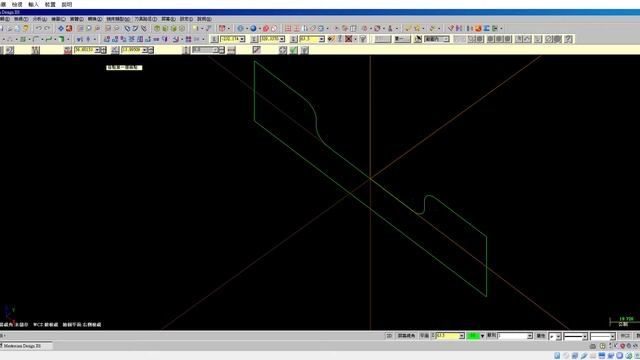This screenshot has width=640, height=360.
Task: Click the blue globe graphics view icon
Action: pyautogui.click(x=240, y=28)
